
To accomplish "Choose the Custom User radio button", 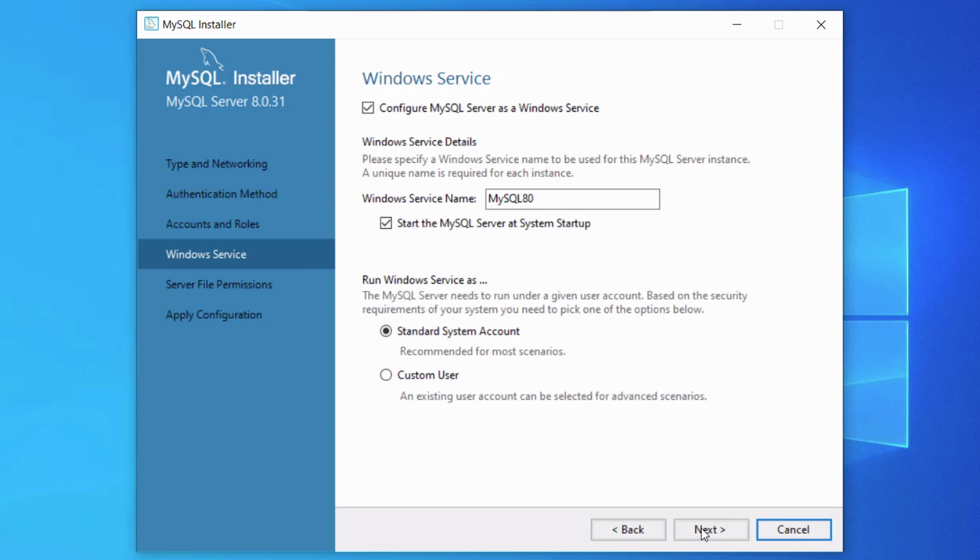I will pyautogui.click(x=386, y=375).
